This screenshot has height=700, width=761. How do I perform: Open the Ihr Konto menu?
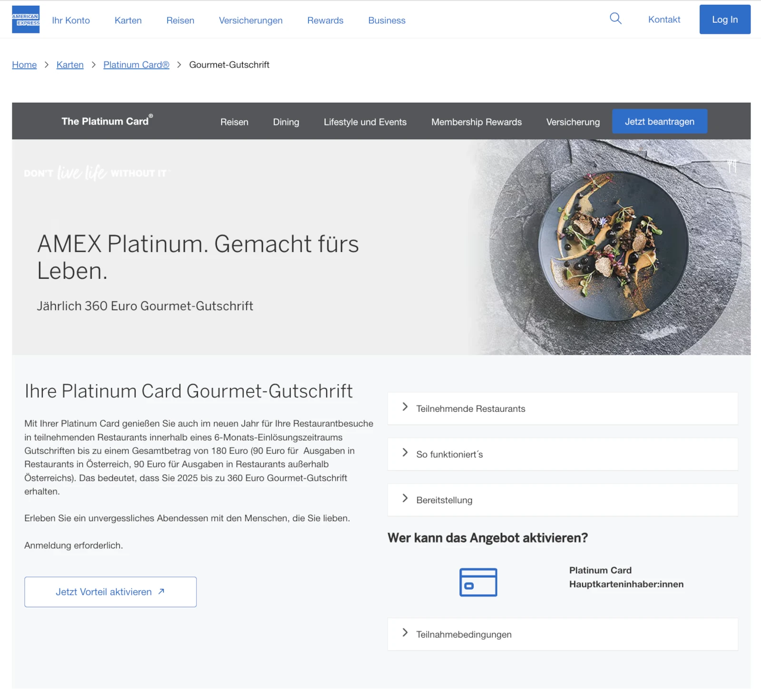pos(71,20)
